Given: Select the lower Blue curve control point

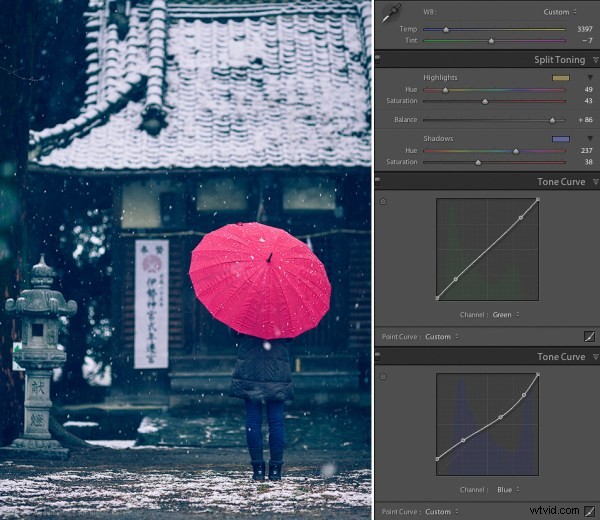Looking at the screenshot, I should (463, 440).
